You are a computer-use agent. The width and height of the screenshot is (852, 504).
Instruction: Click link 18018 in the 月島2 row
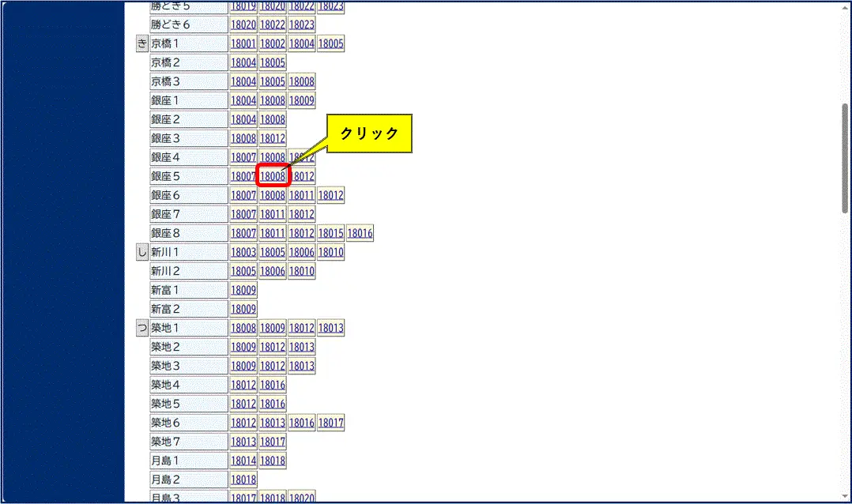click(243, 480)
